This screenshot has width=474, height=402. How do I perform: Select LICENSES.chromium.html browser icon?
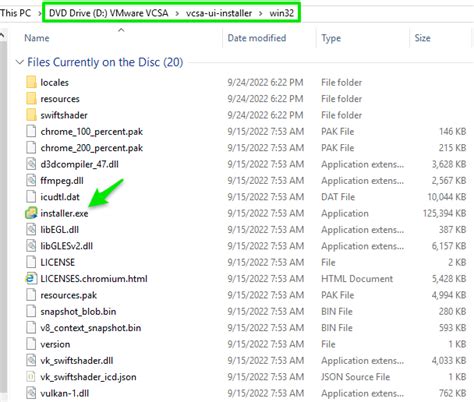pos(31,278)
